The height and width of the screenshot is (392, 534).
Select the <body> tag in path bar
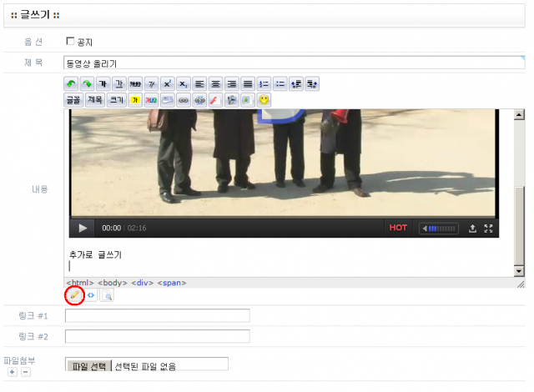[x=113, y=283]
